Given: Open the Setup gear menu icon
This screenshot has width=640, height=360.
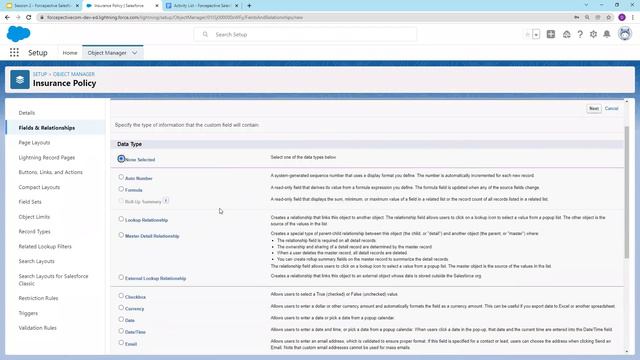Looking at the screenshot, I should 593,35.
